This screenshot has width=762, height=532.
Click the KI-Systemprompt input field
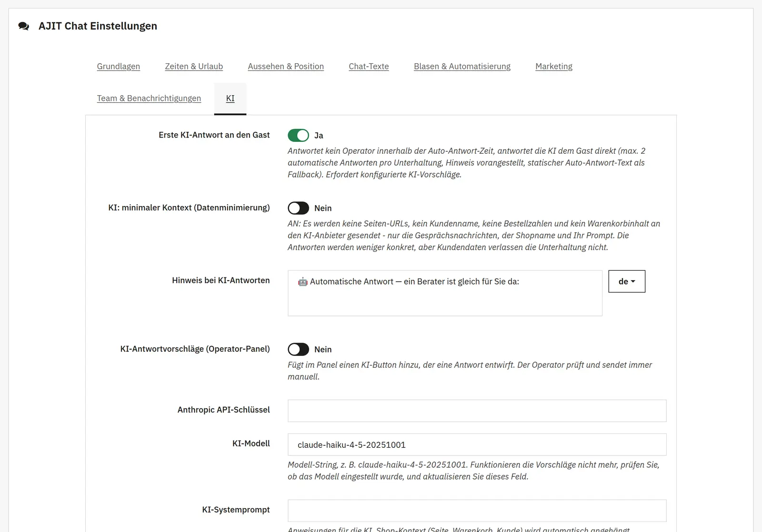[477, 511]
